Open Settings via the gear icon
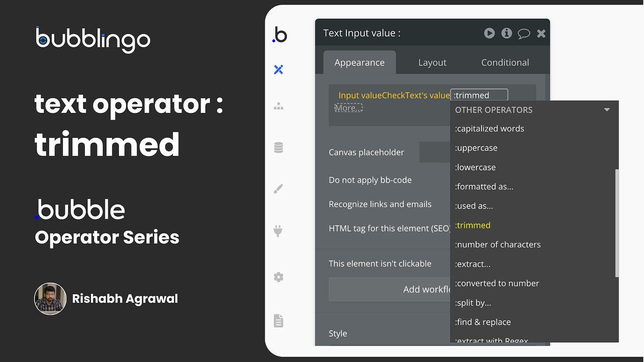Viewport: 644px width, 362px height. coord(279,277)
